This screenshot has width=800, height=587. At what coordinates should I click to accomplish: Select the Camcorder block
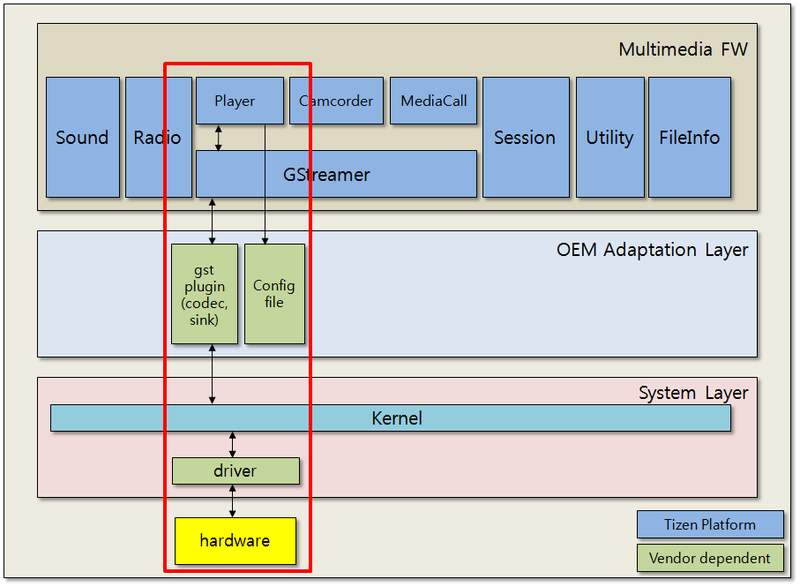[x=336, y=100]
